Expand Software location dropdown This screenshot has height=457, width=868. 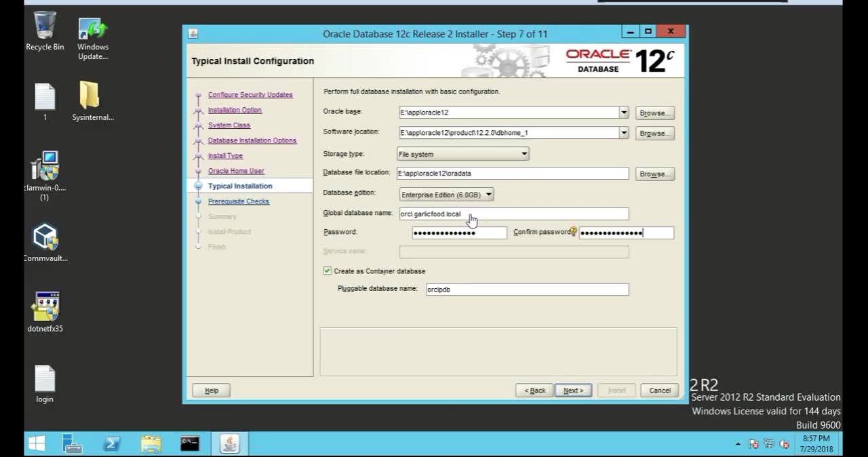624,133
